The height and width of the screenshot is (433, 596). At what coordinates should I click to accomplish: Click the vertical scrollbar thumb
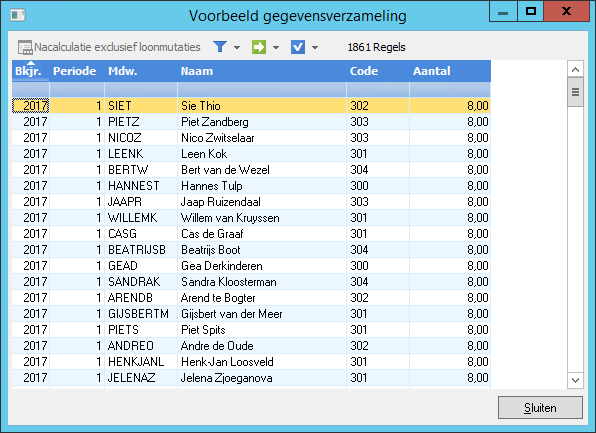(575, 92)
